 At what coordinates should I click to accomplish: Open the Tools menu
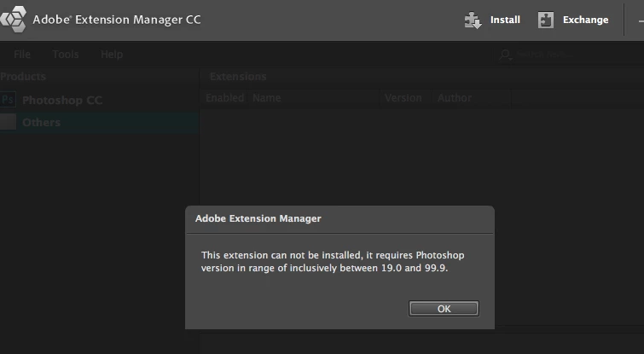pos(66,55)
